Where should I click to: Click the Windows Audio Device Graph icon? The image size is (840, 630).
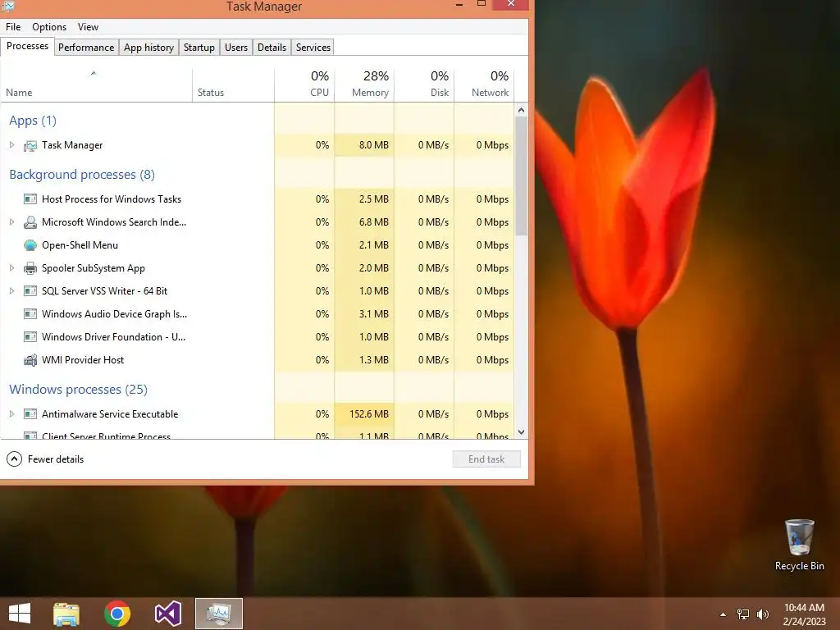pyautogui.click(x=30, y=314)
